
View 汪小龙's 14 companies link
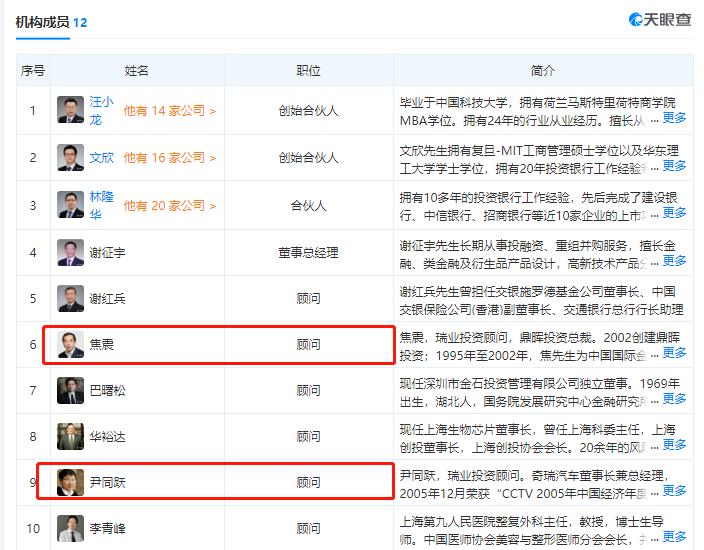click(170, 110)
